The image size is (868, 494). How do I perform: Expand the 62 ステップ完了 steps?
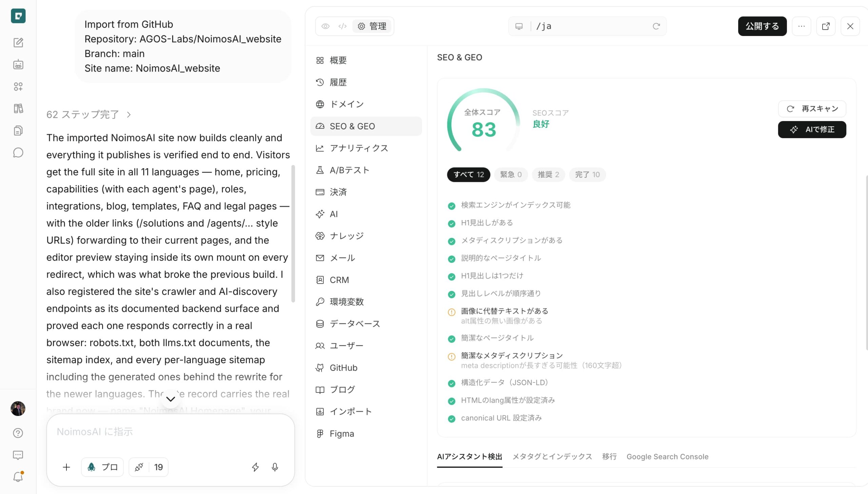pyautogui.click(x=89, y=115)
